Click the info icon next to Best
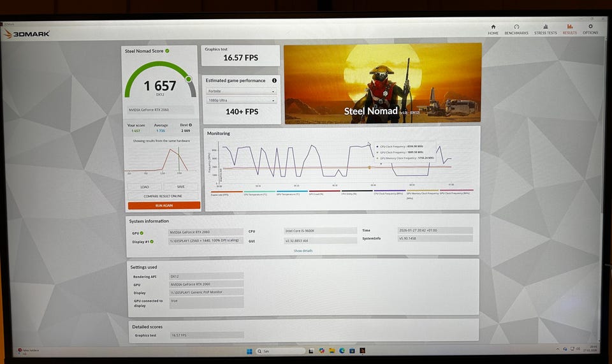612x364 pixels. [191, 125]
